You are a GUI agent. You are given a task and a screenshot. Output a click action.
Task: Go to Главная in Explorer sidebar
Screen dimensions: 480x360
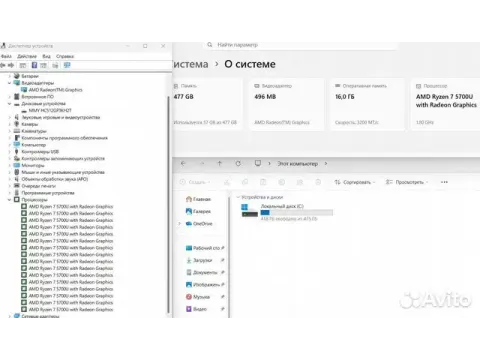(x=198, y=199)
